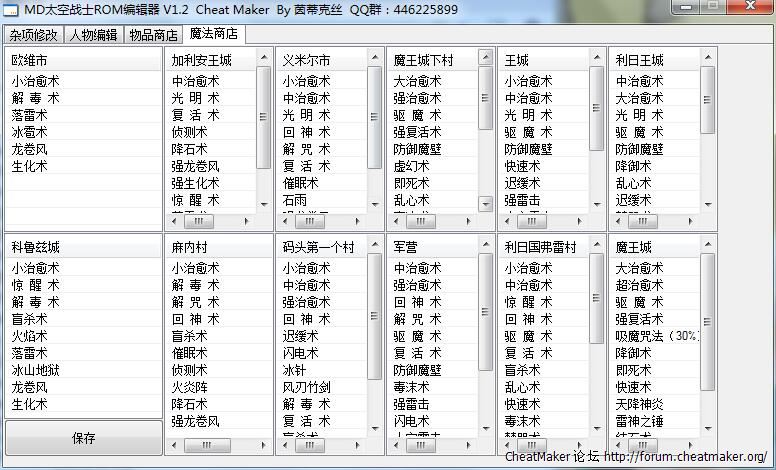Image resolution: width=776 pixels, height=470 pixels.
Task: Select 强雷击 in the 王城 list
Action: point(522,200)
